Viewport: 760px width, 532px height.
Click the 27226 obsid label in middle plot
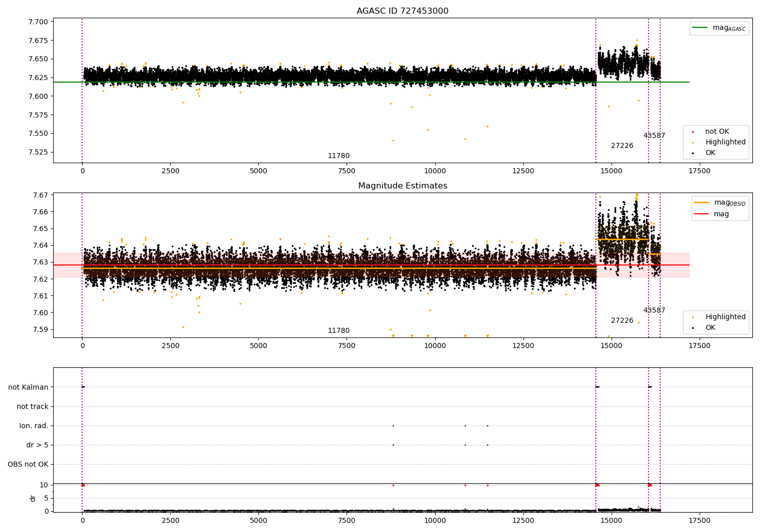click(622, 321)
